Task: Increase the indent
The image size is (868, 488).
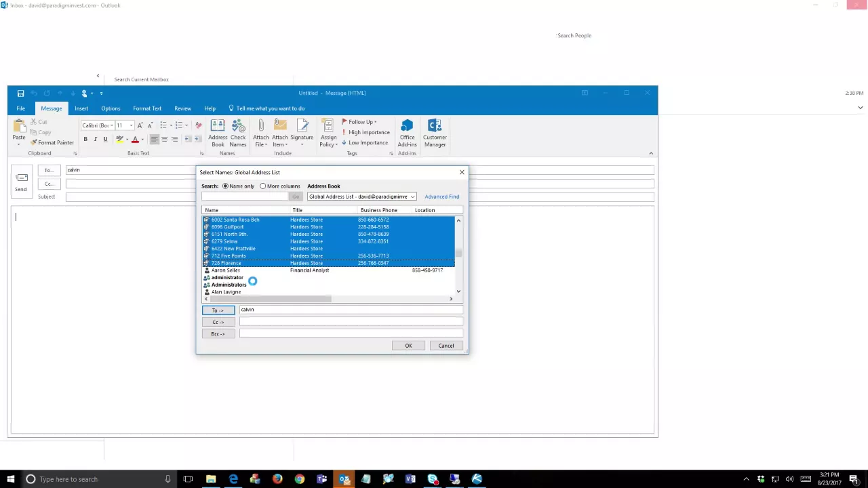Action: coord(198,139)
